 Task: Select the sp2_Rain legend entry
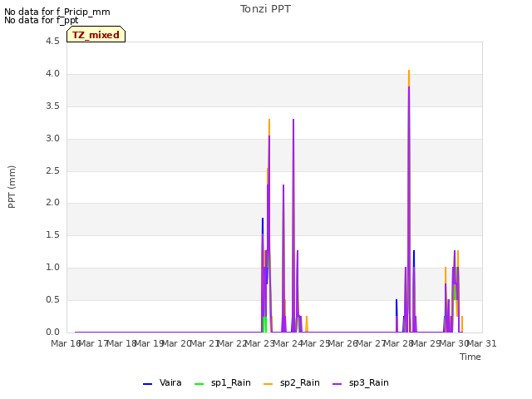coord(292,382)
